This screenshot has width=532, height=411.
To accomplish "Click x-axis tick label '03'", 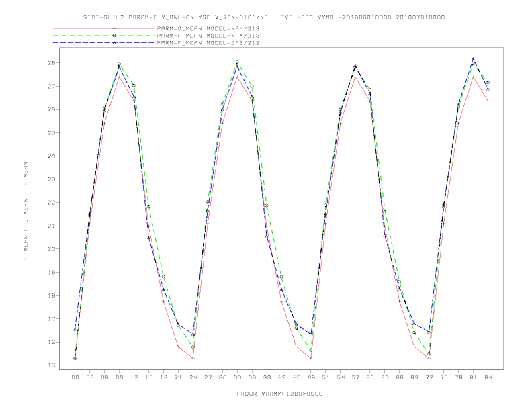I will click(x=89, y=377).
